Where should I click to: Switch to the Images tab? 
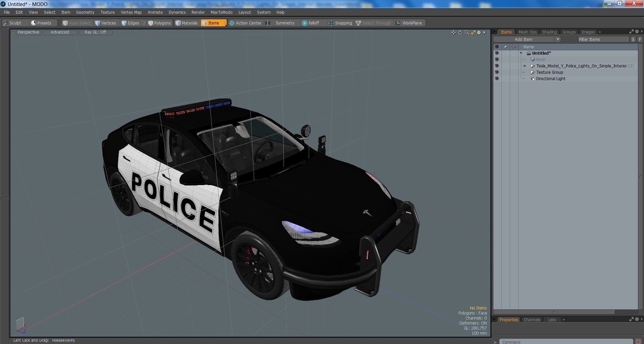click(x=588, y=32)
